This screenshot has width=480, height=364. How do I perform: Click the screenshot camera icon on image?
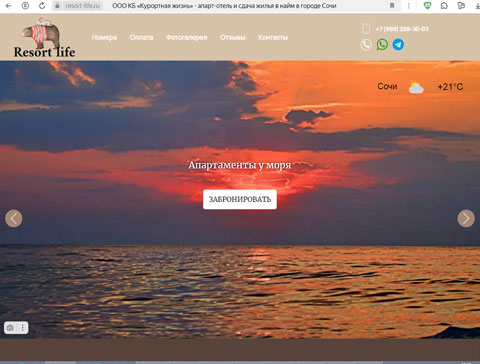pos(10,328)
